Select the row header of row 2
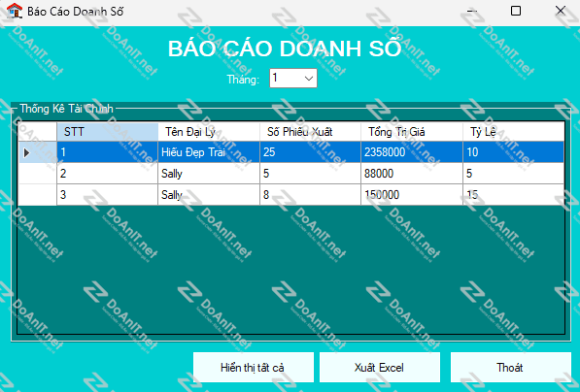The width and height of the screenshot is (580, 392). pyautogui.click(x=37, y=174)
